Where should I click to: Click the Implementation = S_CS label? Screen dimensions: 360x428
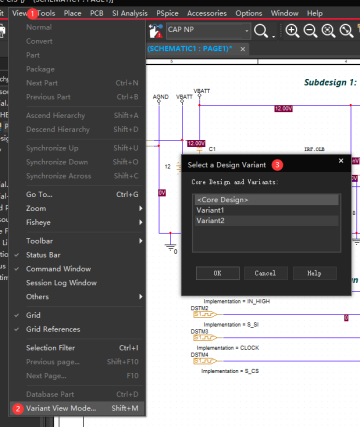[x=230, y=371]
